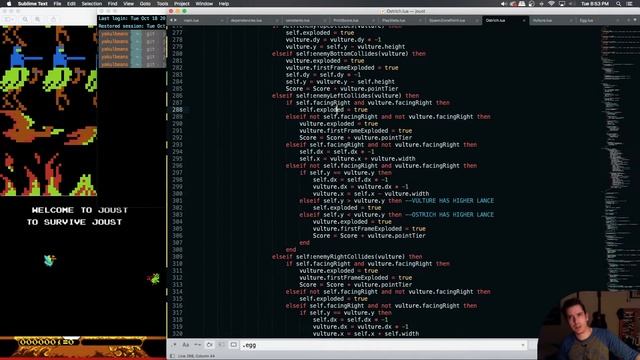Click the OSTRICH HAS HIGHER LANCE comment
This screenshot has width=640, height=360.
[x=449, y=214]
